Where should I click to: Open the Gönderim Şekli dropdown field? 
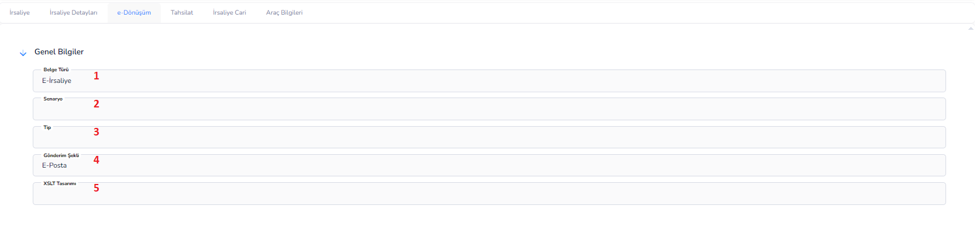tap(489, 165)
